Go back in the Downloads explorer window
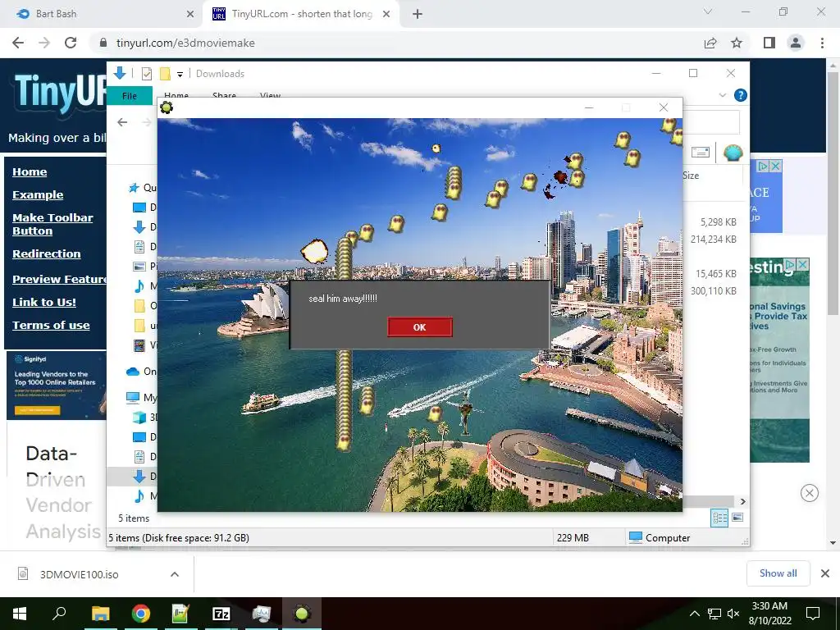The image size is (840, 630). 122,122
